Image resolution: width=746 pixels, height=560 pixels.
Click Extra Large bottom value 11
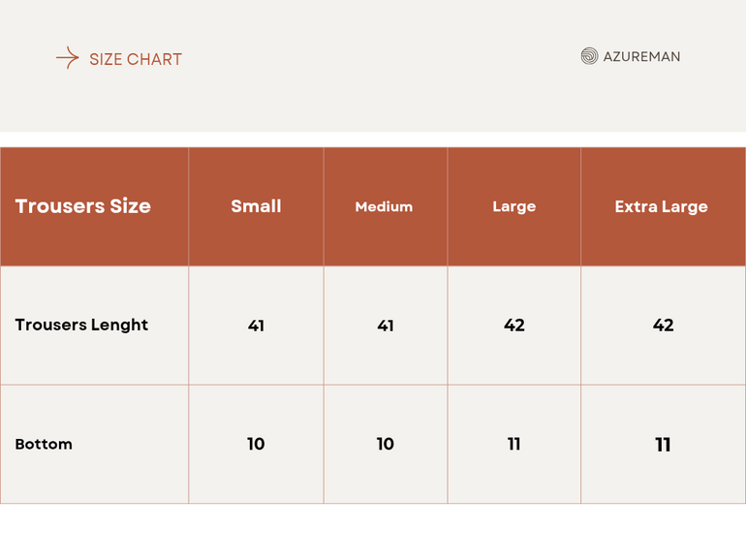[663, 445]
